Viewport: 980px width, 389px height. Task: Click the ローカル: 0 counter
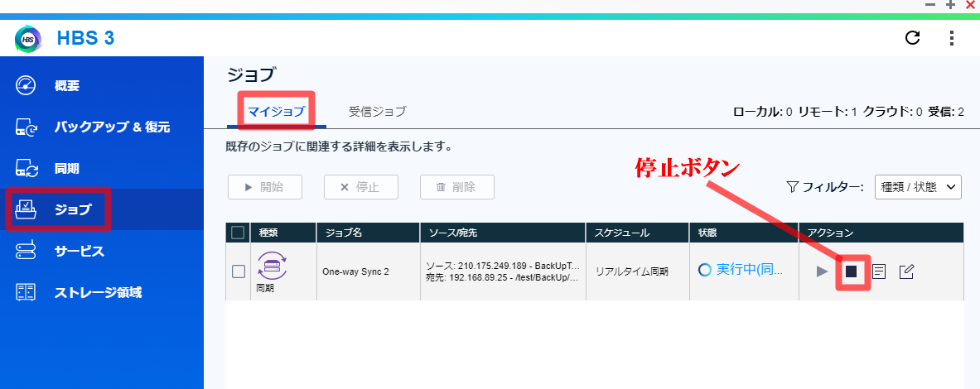point(762,112)
